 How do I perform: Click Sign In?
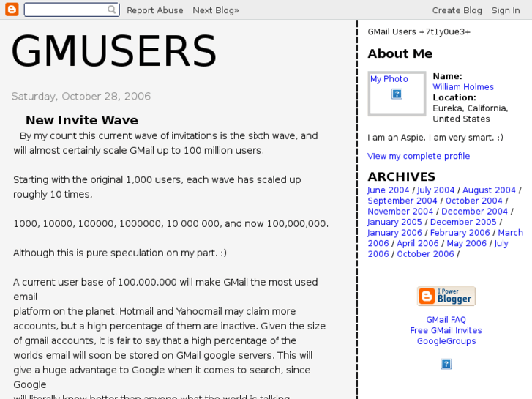506,10
